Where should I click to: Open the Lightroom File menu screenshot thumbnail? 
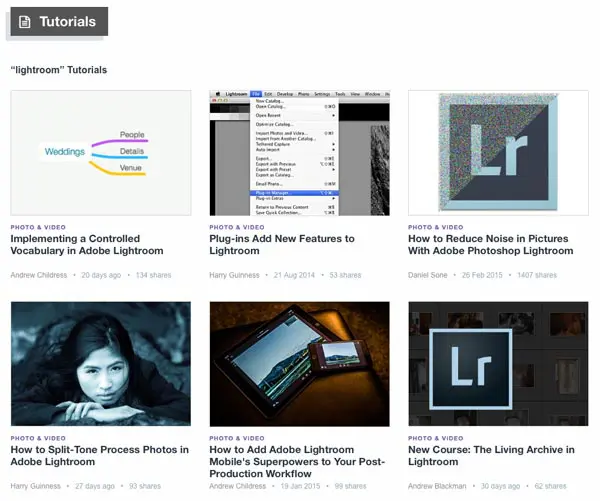pos(300,153)
